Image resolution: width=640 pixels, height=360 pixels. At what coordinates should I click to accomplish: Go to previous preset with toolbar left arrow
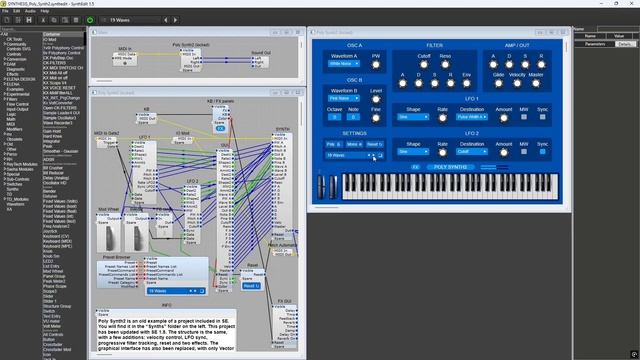tap(166, 20)
